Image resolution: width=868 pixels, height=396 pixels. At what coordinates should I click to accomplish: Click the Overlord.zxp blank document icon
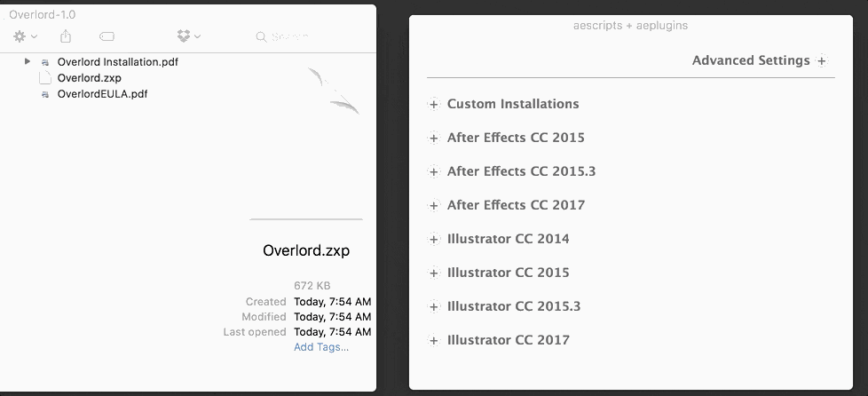click(x=45, y=78)
